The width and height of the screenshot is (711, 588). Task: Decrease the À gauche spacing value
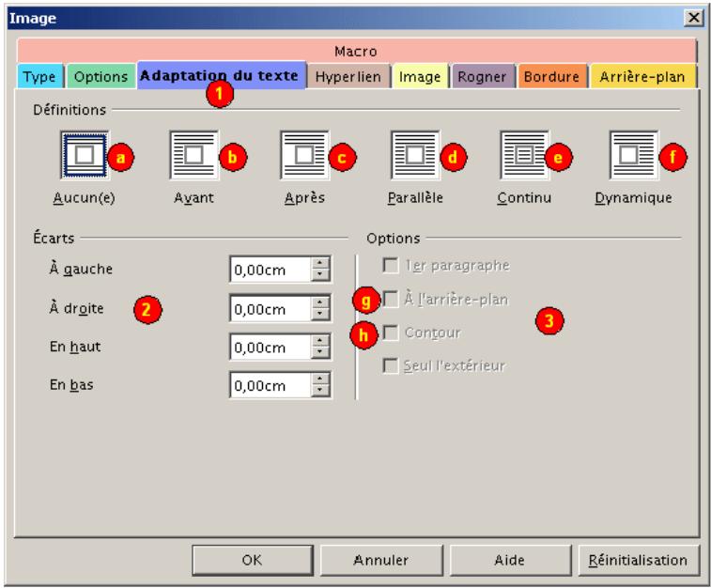pyautogui.click(x=320, y=274)
